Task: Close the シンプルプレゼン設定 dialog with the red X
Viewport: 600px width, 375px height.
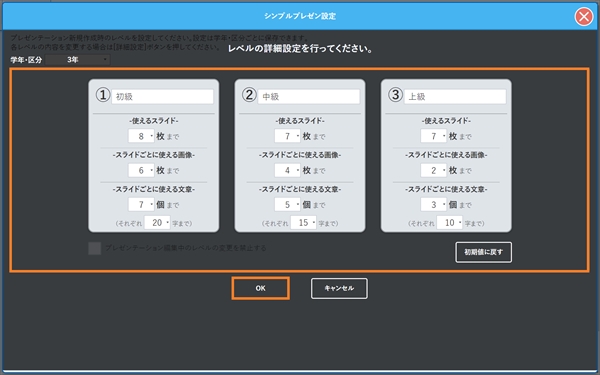Action: [x=584, y=17]
